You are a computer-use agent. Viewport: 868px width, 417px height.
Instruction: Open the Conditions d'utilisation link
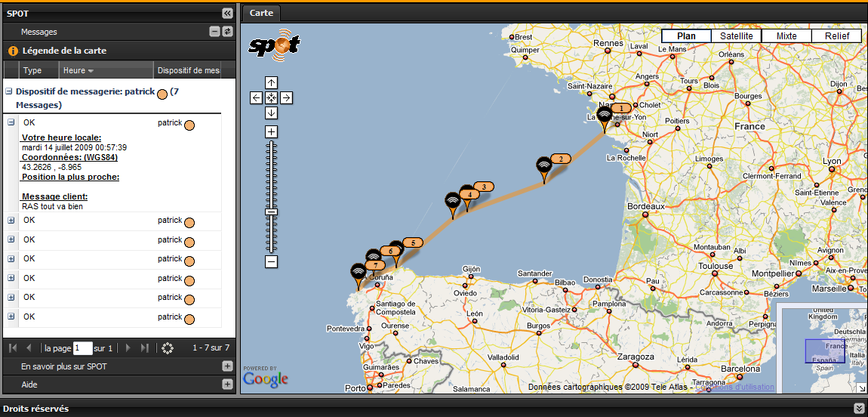click(x=740, y=388)
